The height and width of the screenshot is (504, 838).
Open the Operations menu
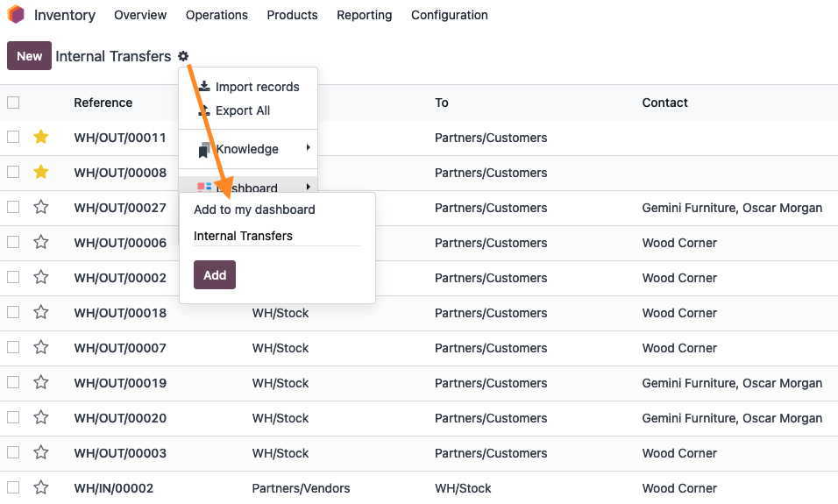click(x=217, y=15)
